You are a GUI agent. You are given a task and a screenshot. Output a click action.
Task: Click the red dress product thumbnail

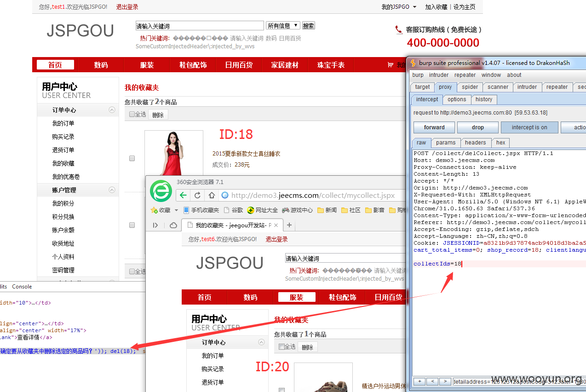point(174,153)
